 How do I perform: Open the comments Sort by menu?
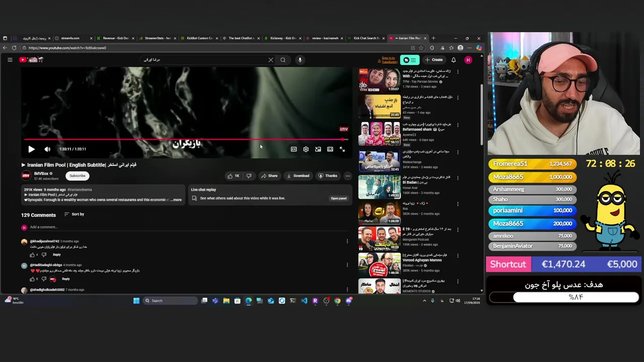point(74,214)
